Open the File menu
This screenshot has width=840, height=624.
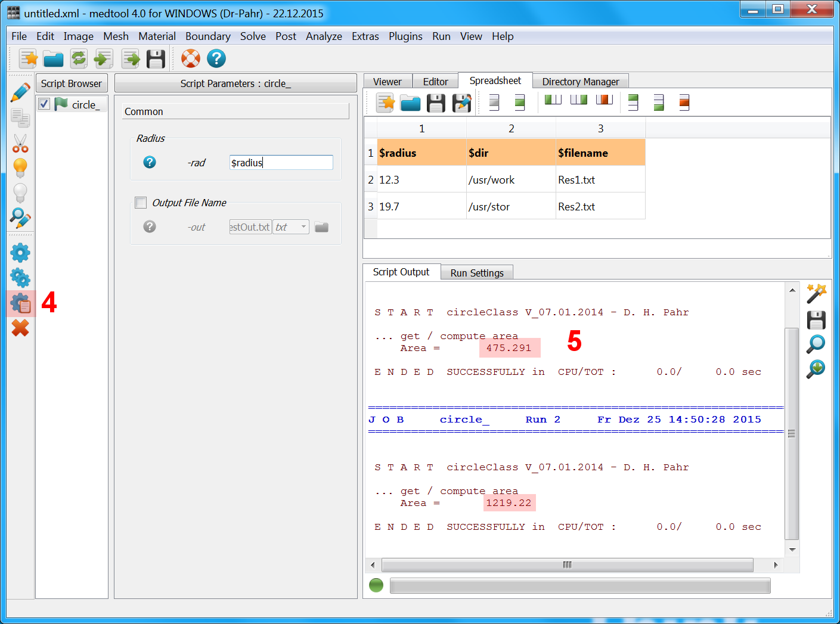19,36
